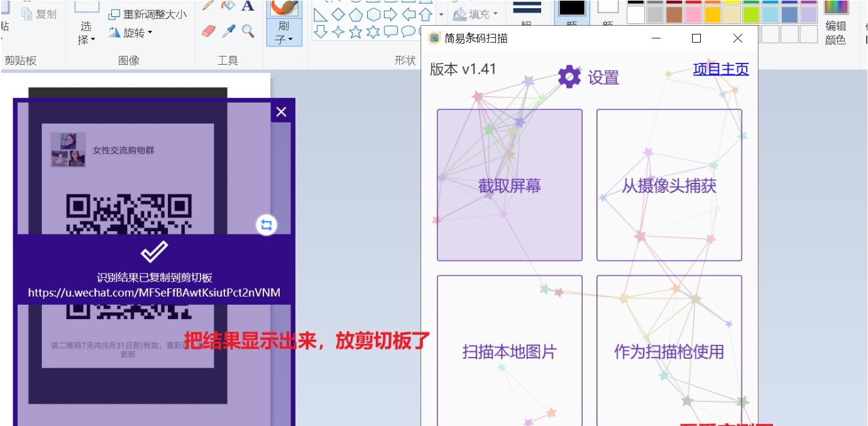
Task: Pick the pink palette swatch
Action: 694,14
